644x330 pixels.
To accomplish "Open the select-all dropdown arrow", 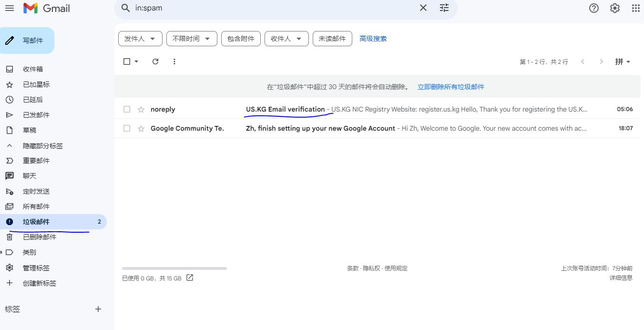I will 136,62.
